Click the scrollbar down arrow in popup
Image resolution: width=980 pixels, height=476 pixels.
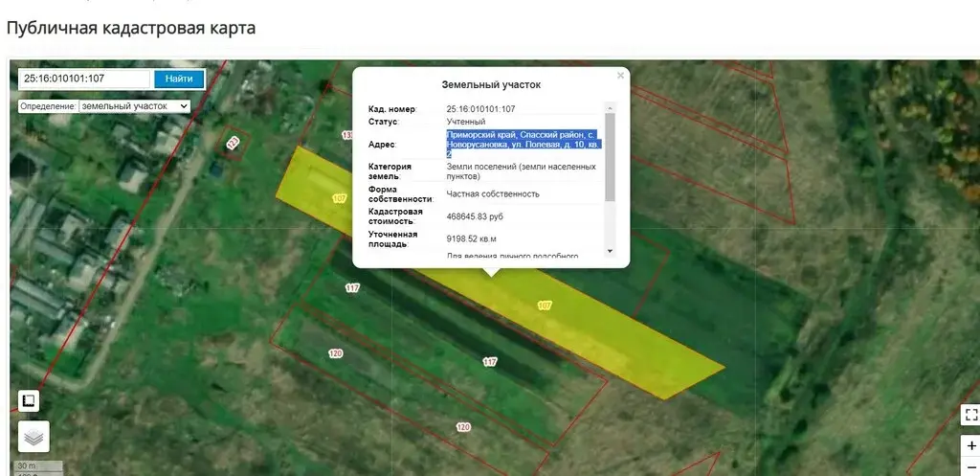[610, 251]
